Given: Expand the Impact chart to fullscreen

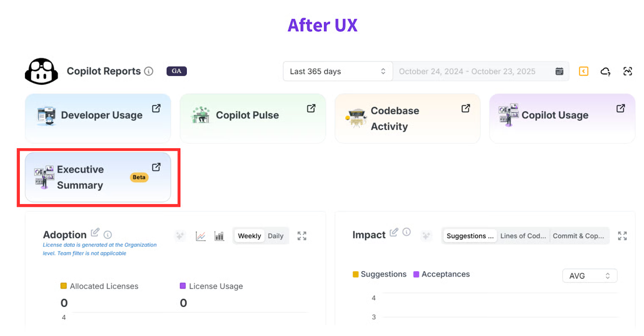Looking at the screenshot, I should 622,236.
